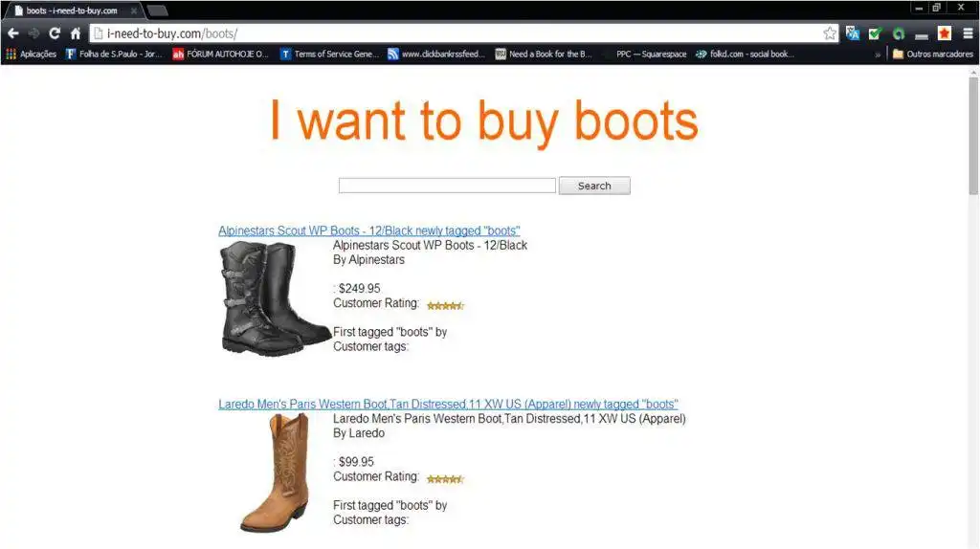Screen dimensions: 980x549
Task: Open the folkd.com social bookmark
Action: coord(745,55)
